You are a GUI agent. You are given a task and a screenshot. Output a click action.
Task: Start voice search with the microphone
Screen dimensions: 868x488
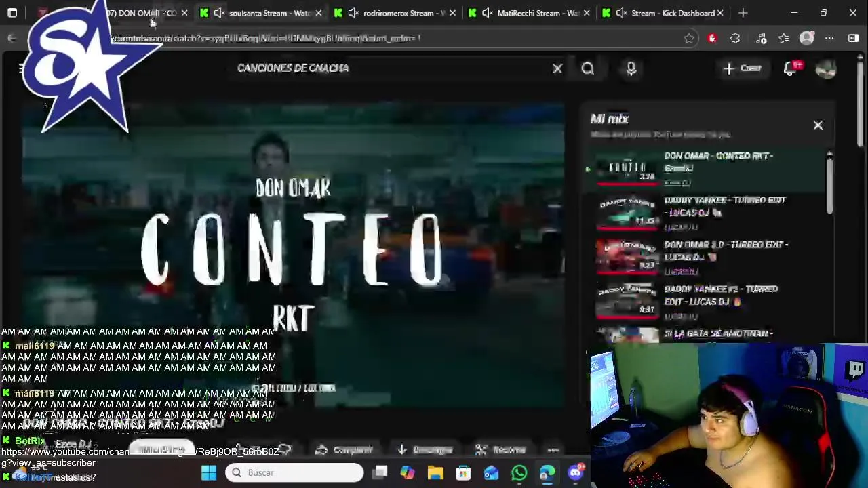[x=631, y=68]
